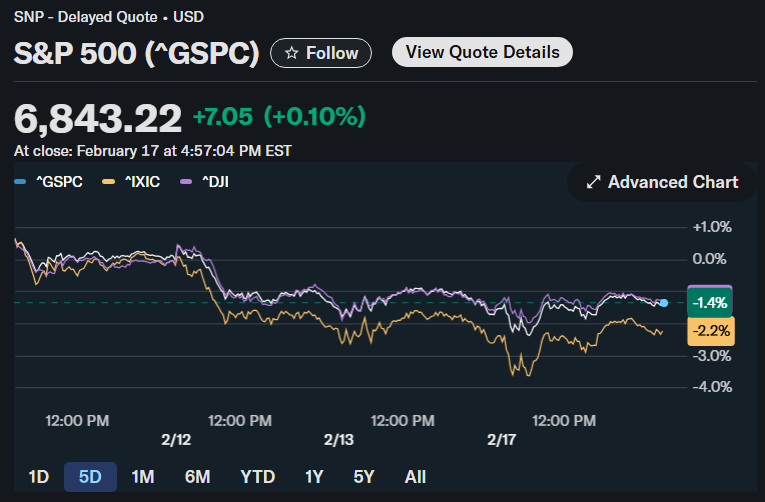Show year-to-date YTD range
Screen dimensions: 765x502
click(x=259, y=477)
